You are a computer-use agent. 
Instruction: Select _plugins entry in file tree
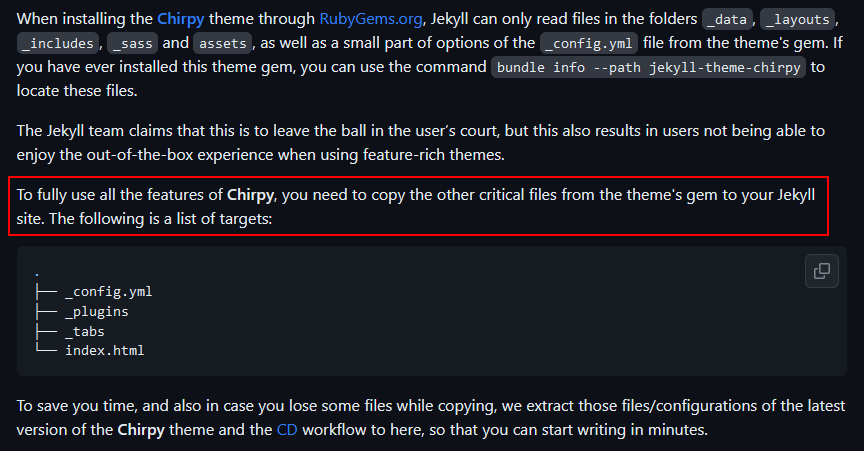point(96,312)
